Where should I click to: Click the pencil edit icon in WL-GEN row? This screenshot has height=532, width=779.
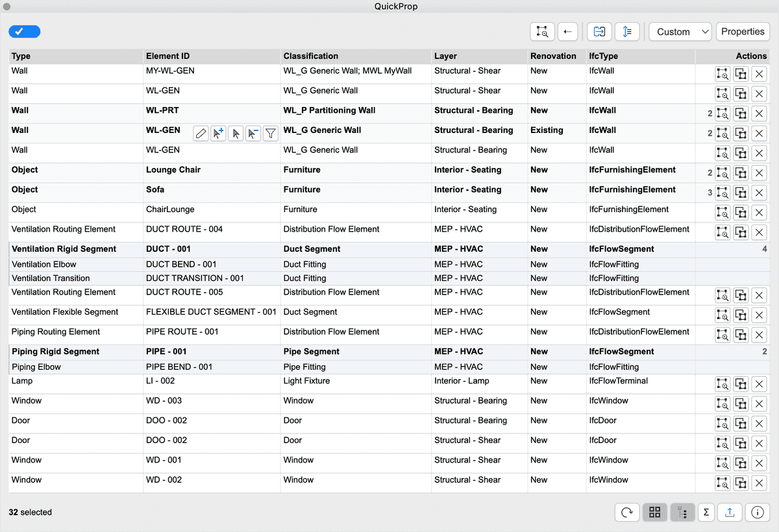[201, 134]
